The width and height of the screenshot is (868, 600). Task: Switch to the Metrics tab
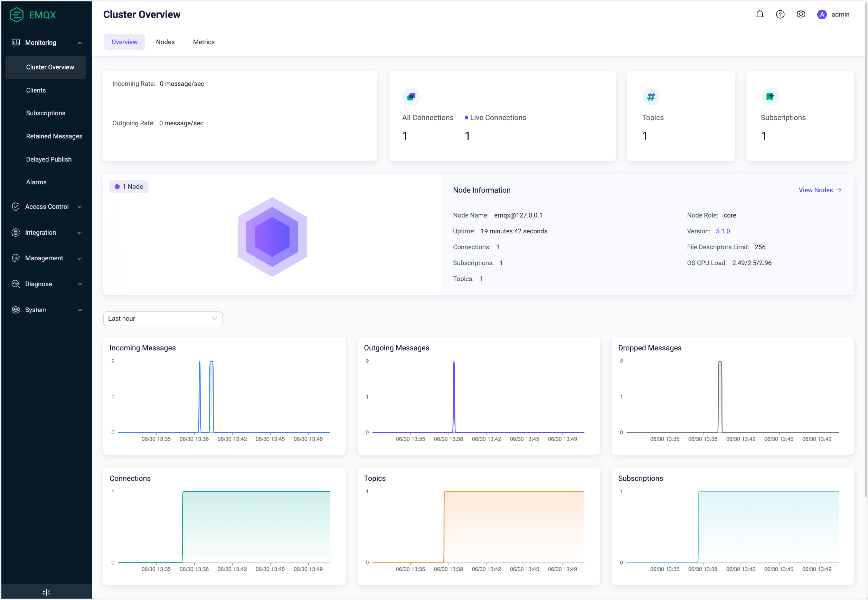pos(204,42)
